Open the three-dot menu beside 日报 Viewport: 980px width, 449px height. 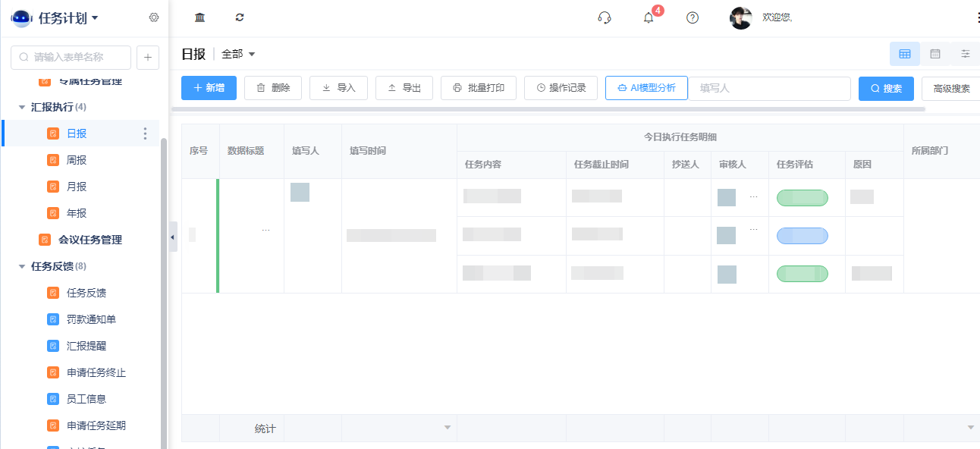pos(146,133)
